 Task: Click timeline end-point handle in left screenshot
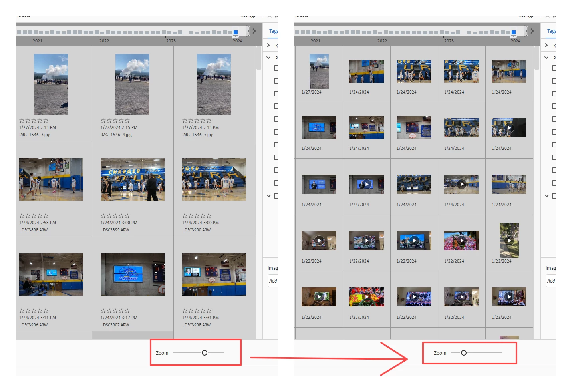[248, 31]
